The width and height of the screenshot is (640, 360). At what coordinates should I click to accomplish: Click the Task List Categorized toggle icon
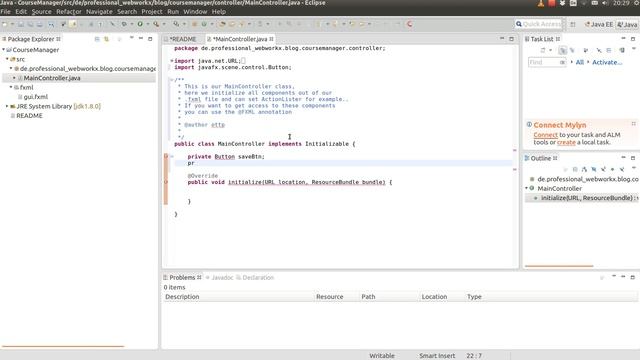(x=563, y=50)
